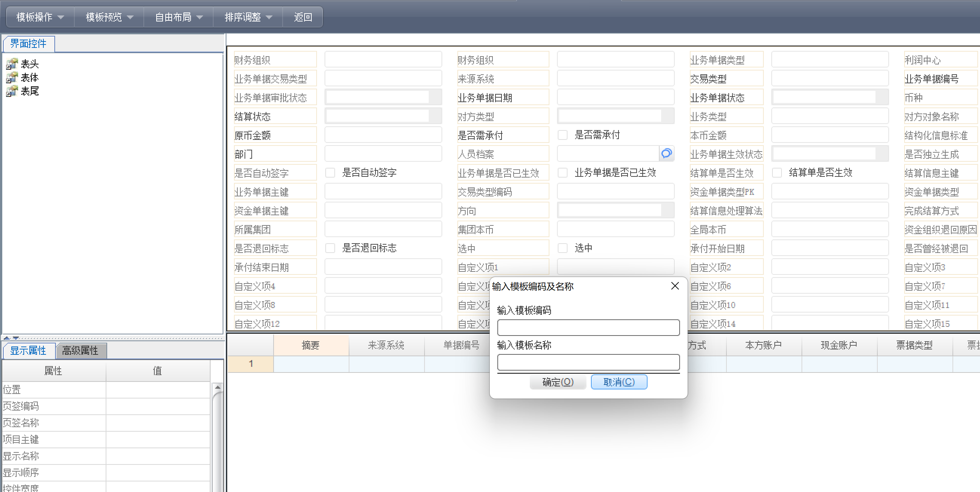
Task: Select the 显示顺序 property row
Action: click(x=106, y=473)
